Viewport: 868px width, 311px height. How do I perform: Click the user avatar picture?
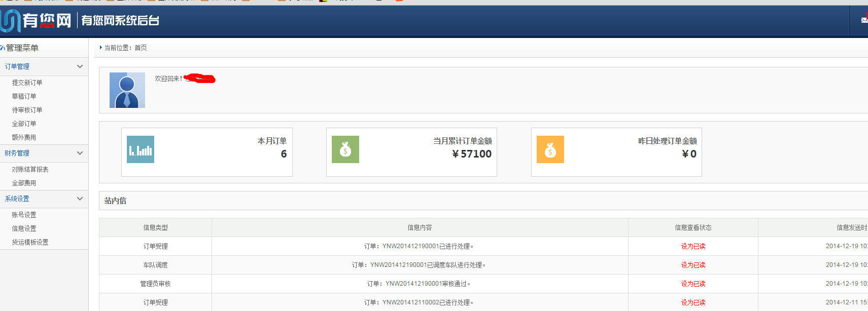127,90
